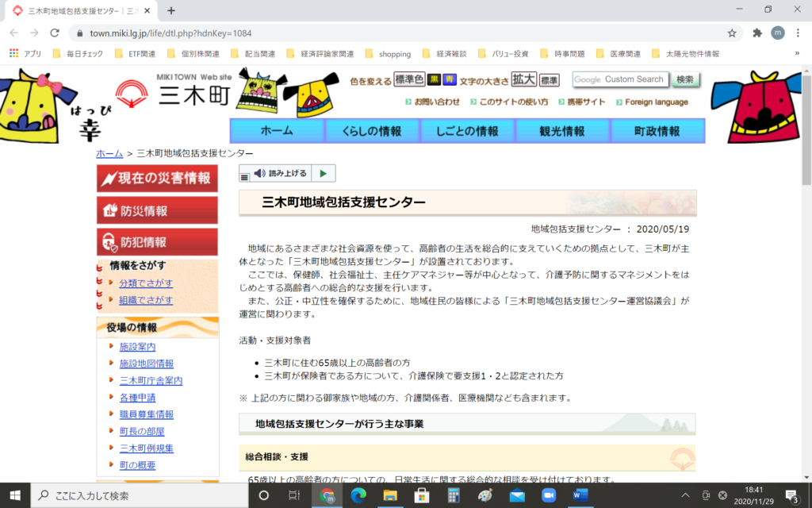Open Zoom from the taskbar

point(549,495)
